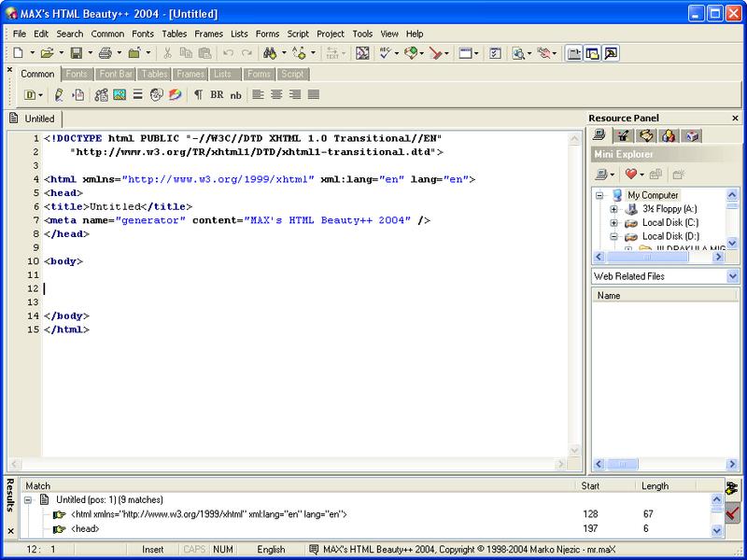Click the pencil edit tag icon
The width and height of the screenshot is (747, 560).
pyautogui.click(x=59, y=94)
